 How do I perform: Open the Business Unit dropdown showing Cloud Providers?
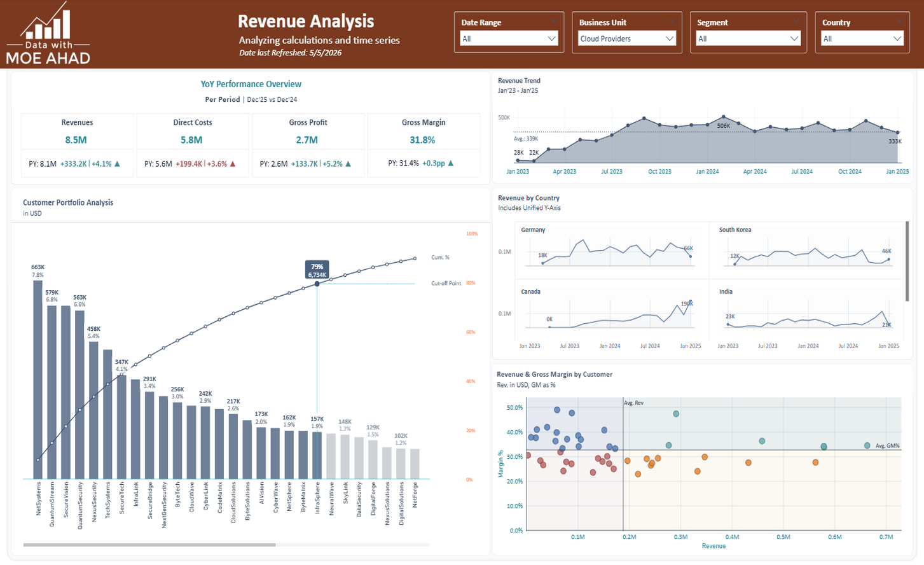626,39
